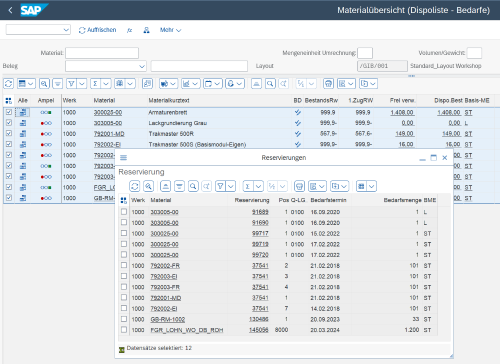Check the row checkbox for reservation 91690
Viewport: 500px width, 364px height.
[x=124, y=222]
